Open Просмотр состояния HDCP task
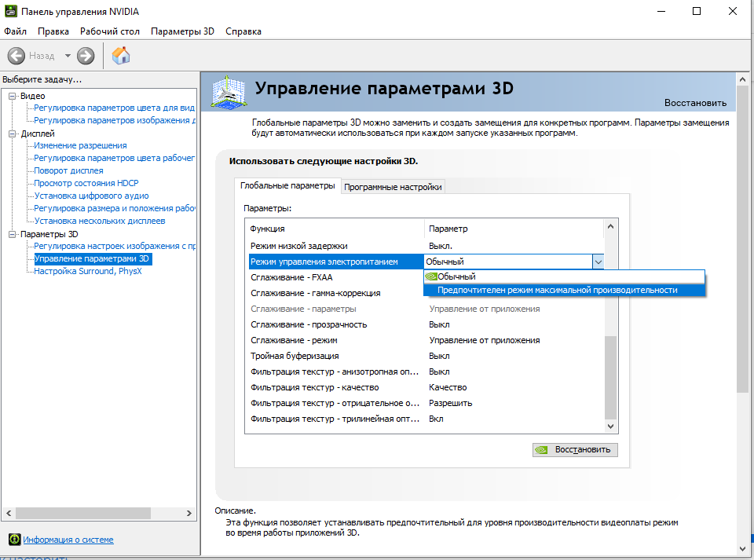The height and width of the screenshot is (560, 754). pos(86,183)
